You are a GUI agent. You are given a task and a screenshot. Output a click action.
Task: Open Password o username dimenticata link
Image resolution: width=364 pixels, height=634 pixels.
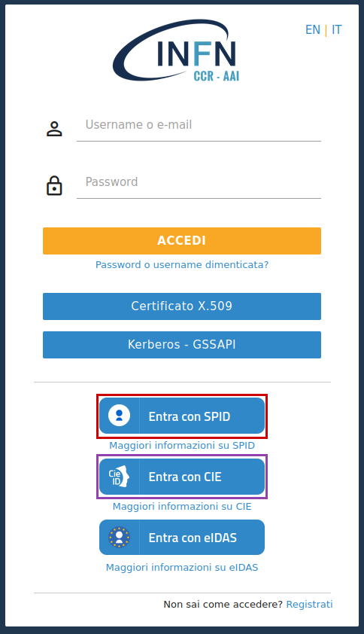tap(182, 265)
